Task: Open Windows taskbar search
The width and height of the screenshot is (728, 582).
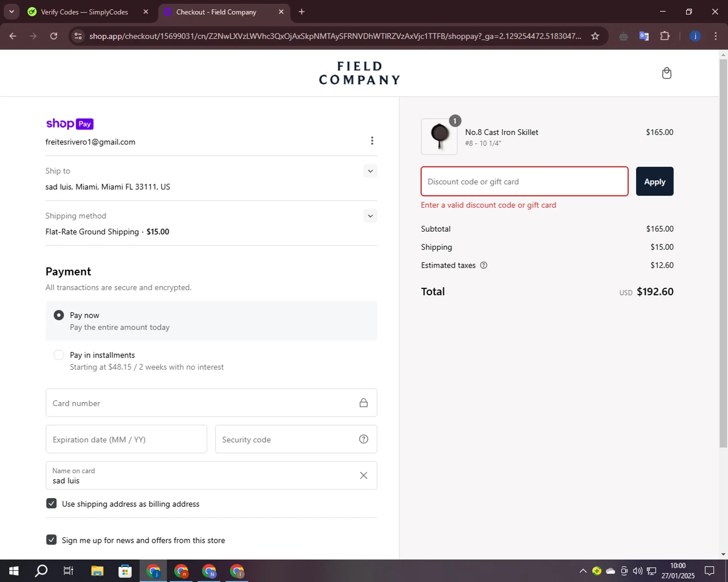Action: 41,571
